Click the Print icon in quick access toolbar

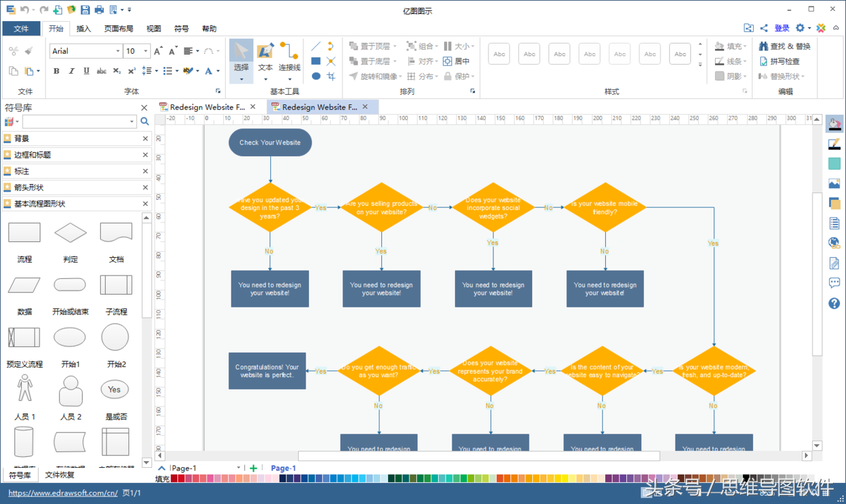click(100, 10)
